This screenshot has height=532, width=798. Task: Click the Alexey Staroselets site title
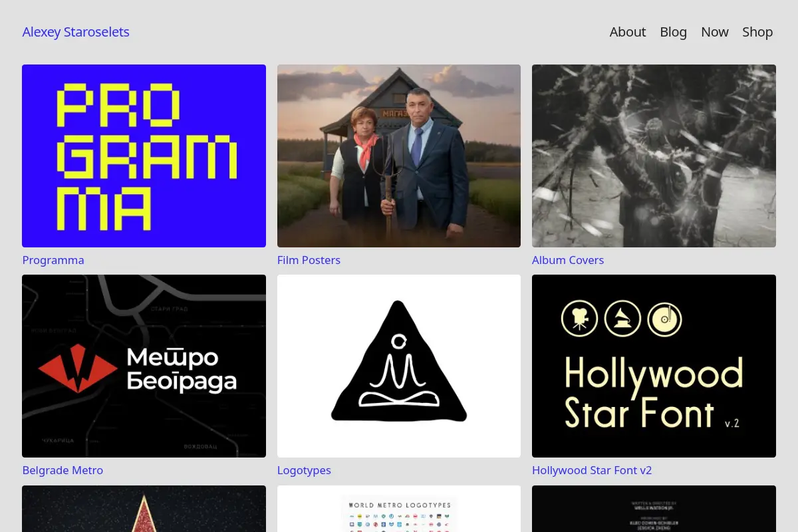pos(76,32)
